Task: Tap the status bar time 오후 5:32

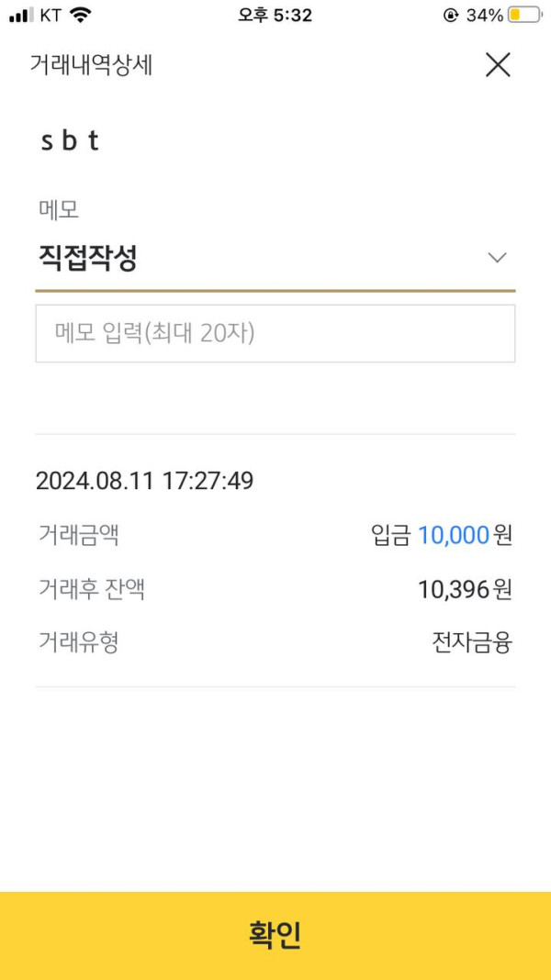Action: pyautogui.click(x=275, y=15)
